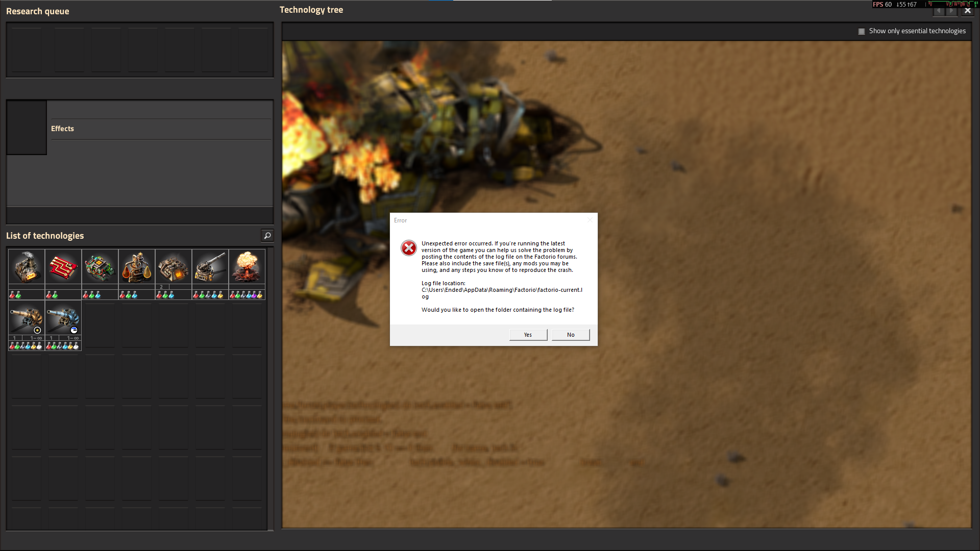
Task: Open the technology search magnifier
Action: (267, 235)
